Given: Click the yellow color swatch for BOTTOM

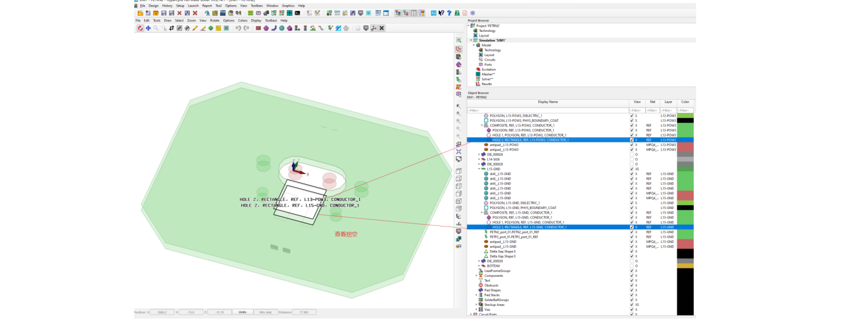Looking at the screenshot, I should [685, 266].
